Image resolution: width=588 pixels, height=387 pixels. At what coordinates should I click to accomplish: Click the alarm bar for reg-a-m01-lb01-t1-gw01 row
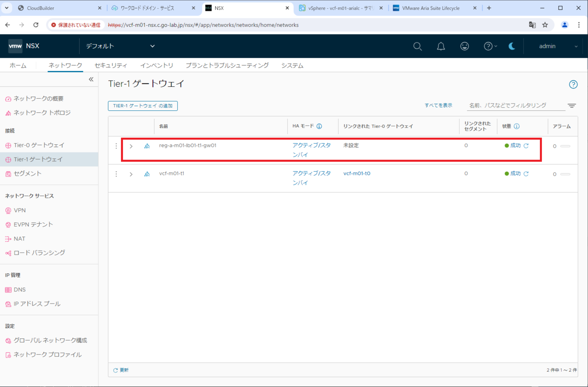pyautogui.click(x=565, y=146)
